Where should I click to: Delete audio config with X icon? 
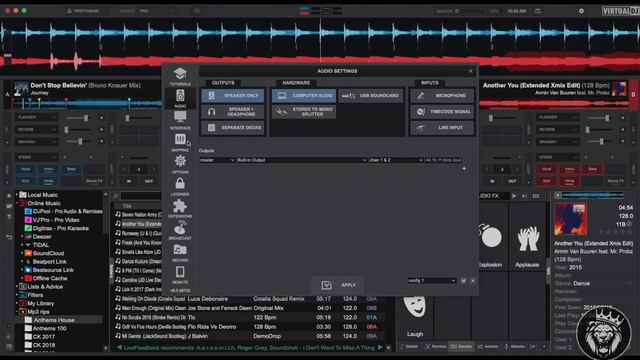(473, 281)
